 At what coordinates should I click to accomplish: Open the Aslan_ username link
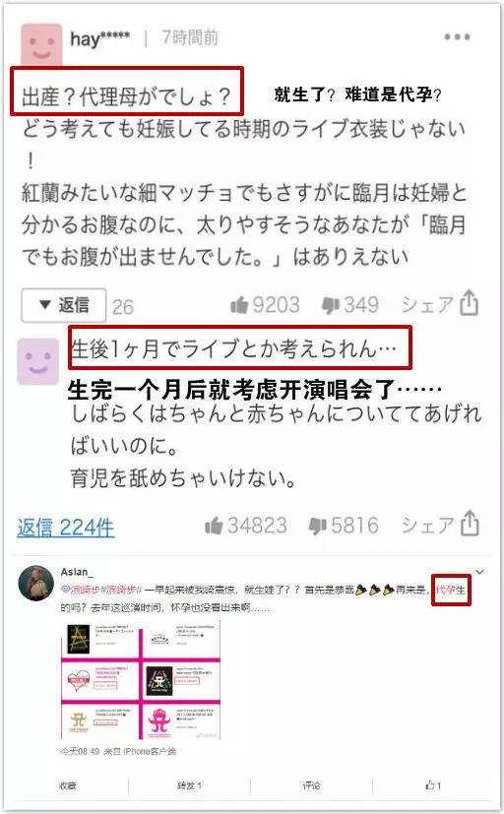[77, 572]
